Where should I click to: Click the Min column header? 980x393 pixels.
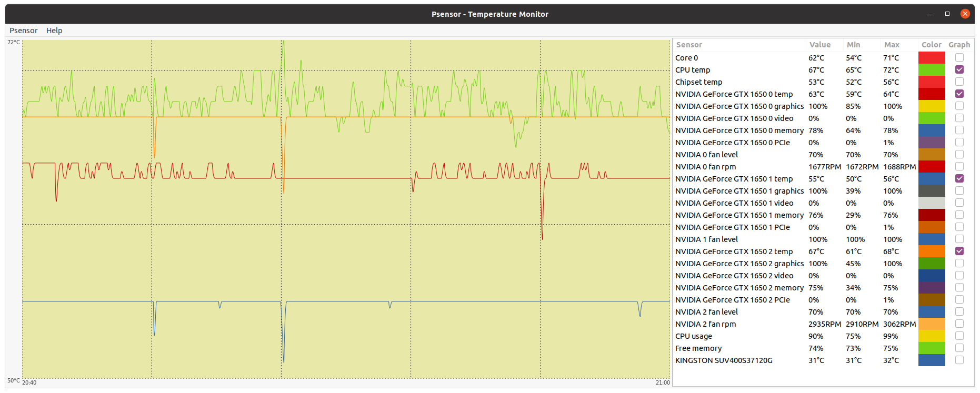point(853,45)
